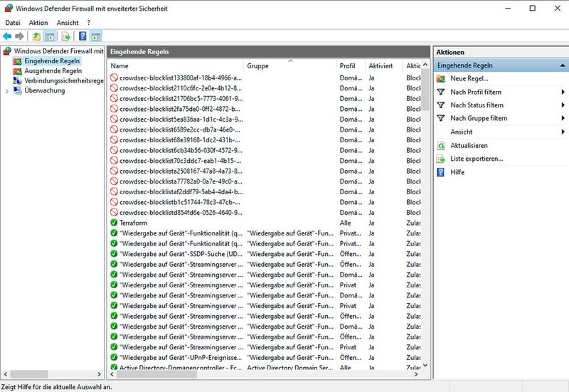Screen dimensions: 569x392
Task: Select crowdsec-blocklistaf2ddf79 rule name
Action: [181, 191]
